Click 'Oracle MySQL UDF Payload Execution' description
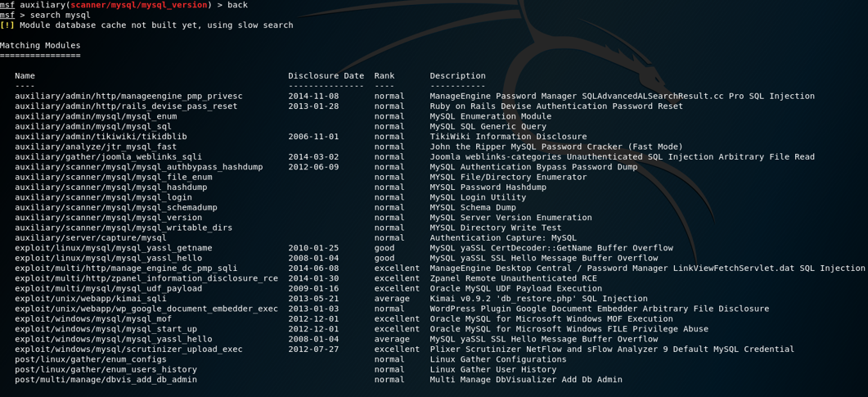Screen dimensions: 868x397 [x=516, y=288]
